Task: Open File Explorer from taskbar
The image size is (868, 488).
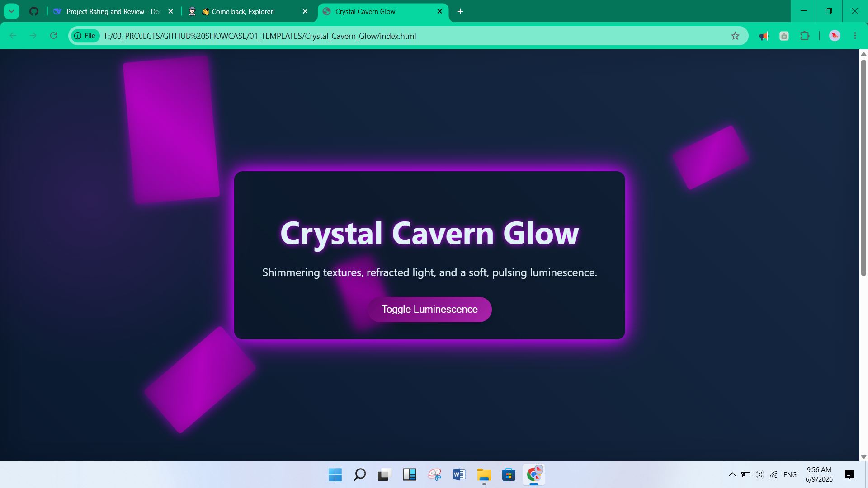Action: click(484, 474)
